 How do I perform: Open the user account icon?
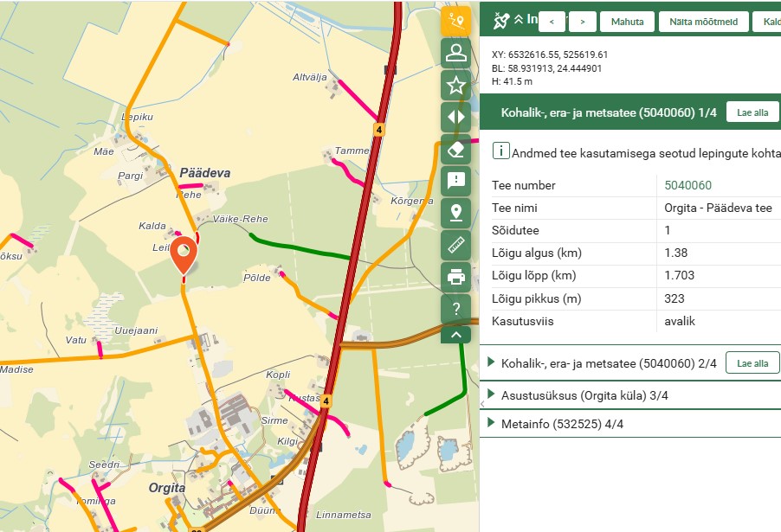click(455, 53)
